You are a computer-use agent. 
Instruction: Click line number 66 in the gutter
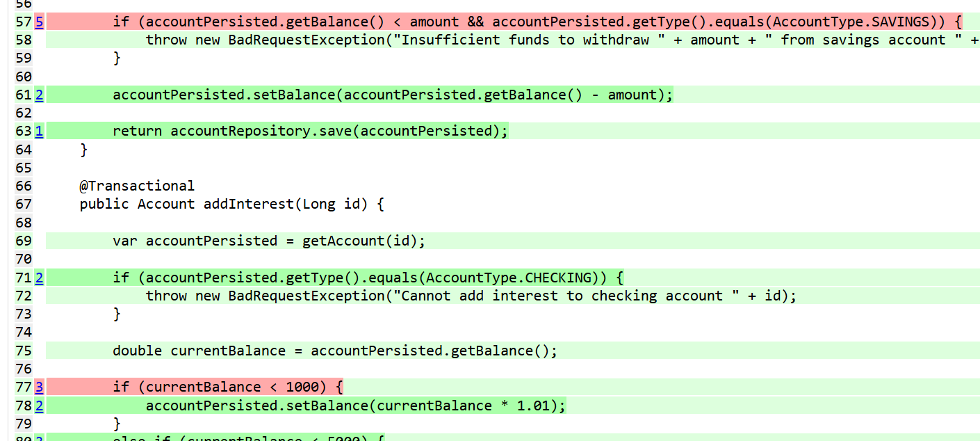23,186
